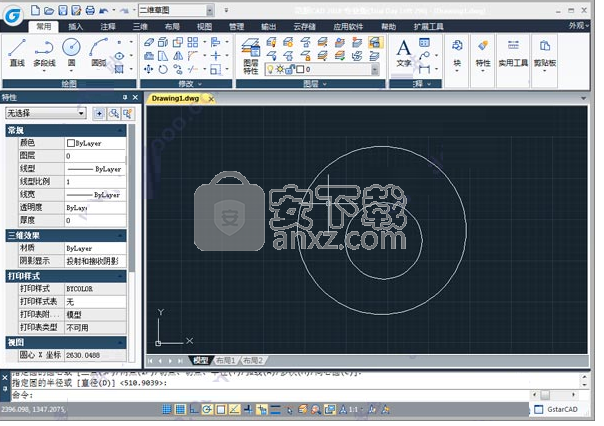Select the Circle (圆) drawing tool
This screenshot has height=426, width=604.
pyautogui.click(x=71, y=52)
